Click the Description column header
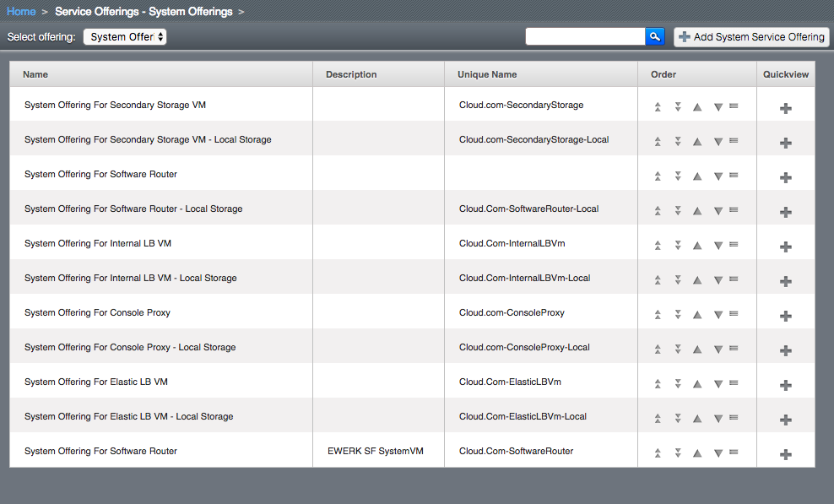Viewport: 834px width, 504px height. pyautogui.click(x=379, y=74)
